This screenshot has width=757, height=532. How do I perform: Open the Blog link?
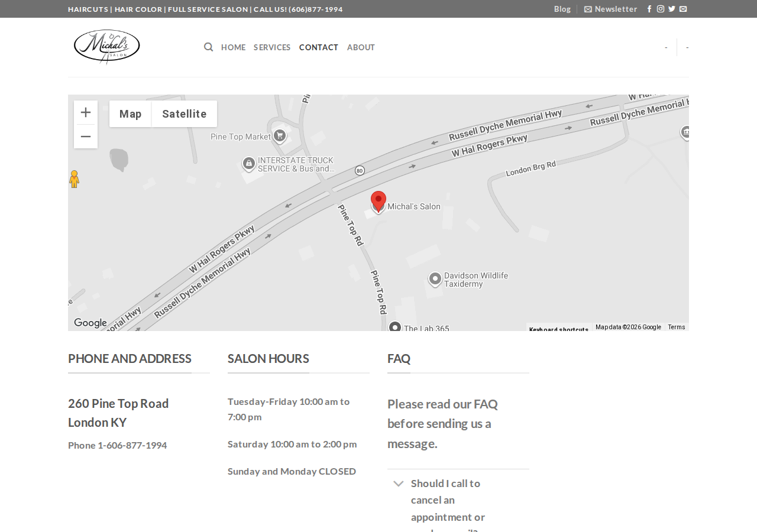pos(562,9)
